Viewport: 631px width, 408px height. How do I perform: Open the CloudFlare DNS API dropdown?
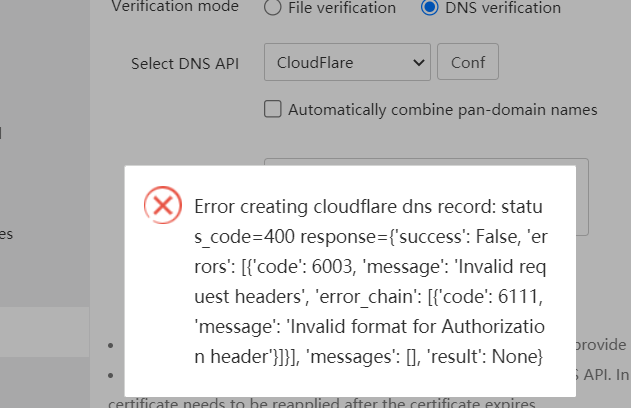point(347,63)
